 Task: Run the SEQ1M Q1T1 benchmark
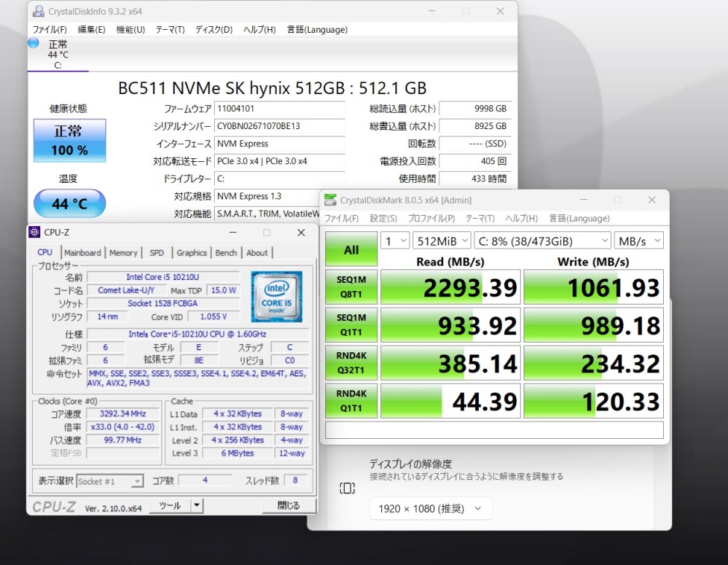(351, 325)
